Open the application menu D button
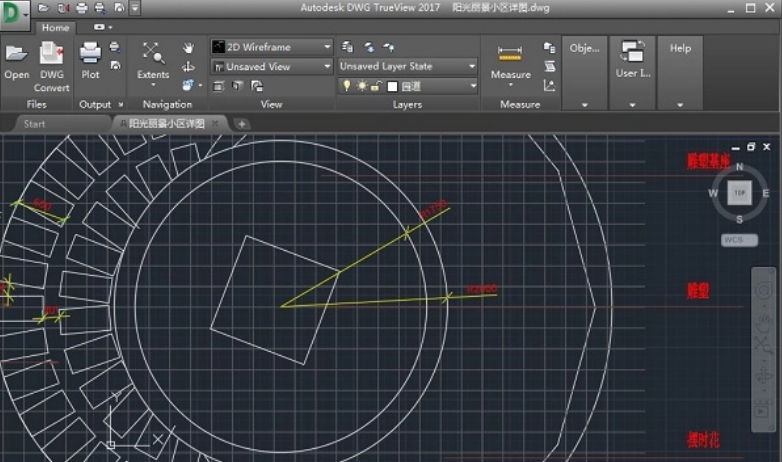Image resolution: width=782 pixels, height=462 pixels. pos(14,15)
